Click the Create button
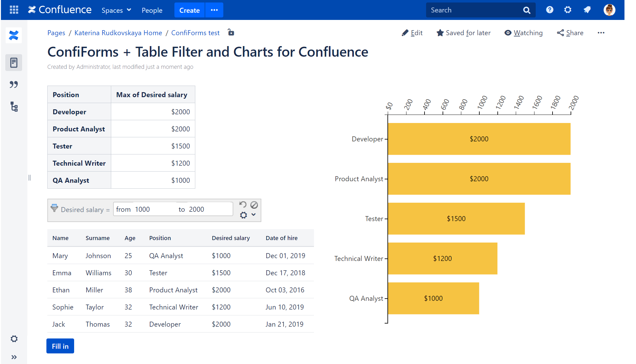The height and width of the screenshot is (364, 636). [189, 10]
